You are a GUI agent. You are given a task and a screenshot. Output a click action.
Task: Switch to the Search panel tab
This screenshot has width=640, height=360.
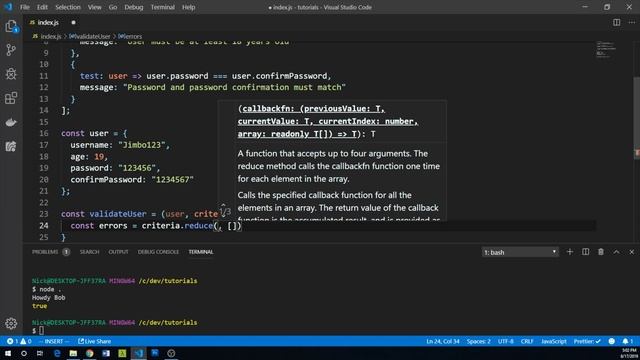coord(89,252)
